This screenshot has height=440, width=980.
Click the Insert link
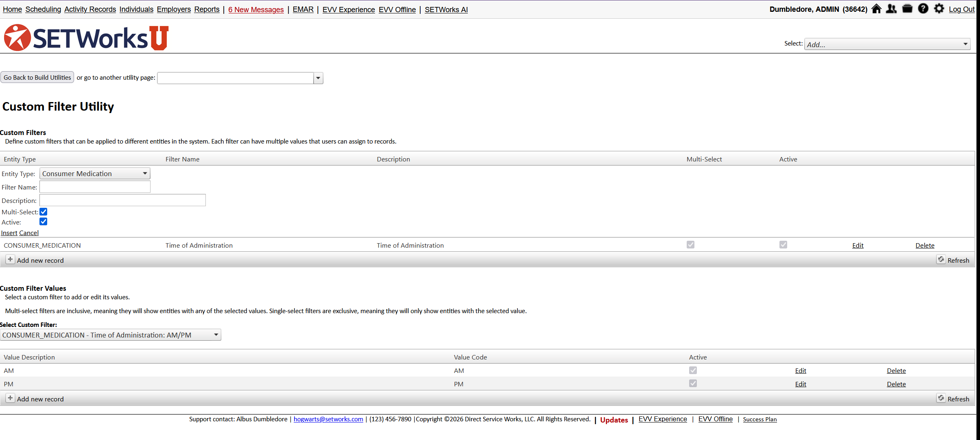(x=9, y=233)
